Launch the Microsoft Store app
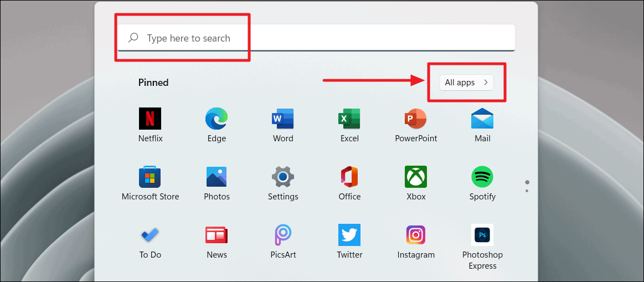 pos(150,177)
